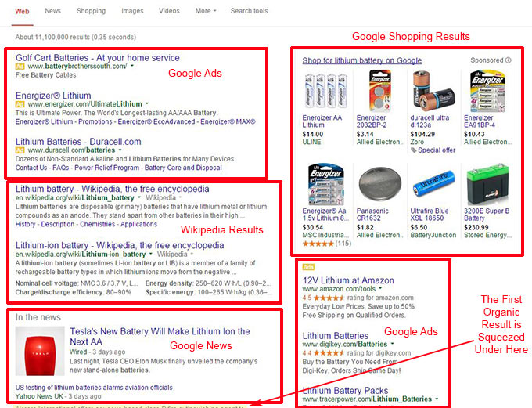Open Shop for lithium battery on Google

point(362,60)
